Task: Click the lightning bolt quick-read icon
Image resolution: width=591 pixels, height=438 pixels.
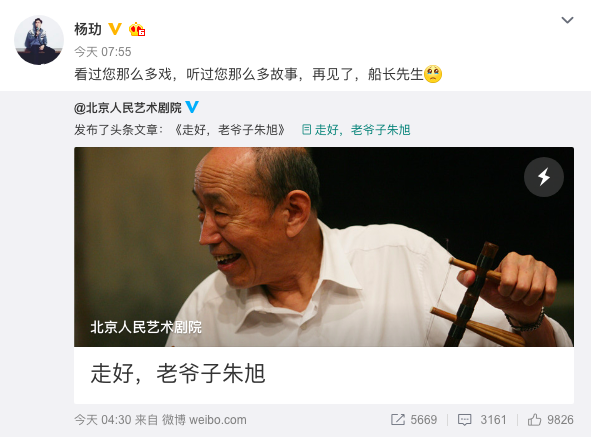Action: (x=544, y=177)
